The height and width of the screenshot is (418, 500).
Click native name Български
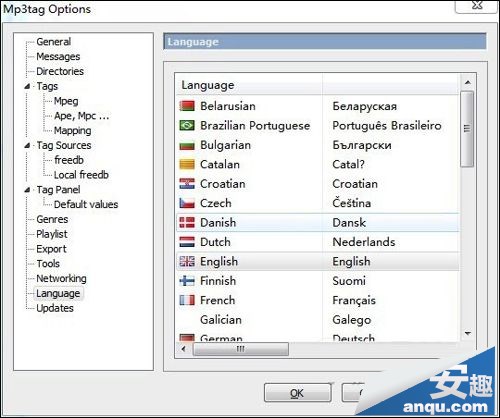coord(362,145)
